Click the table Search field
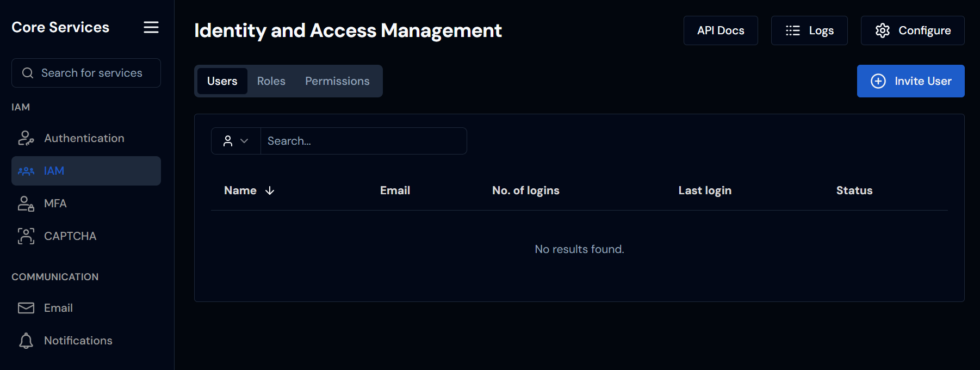 pos(363,140)
